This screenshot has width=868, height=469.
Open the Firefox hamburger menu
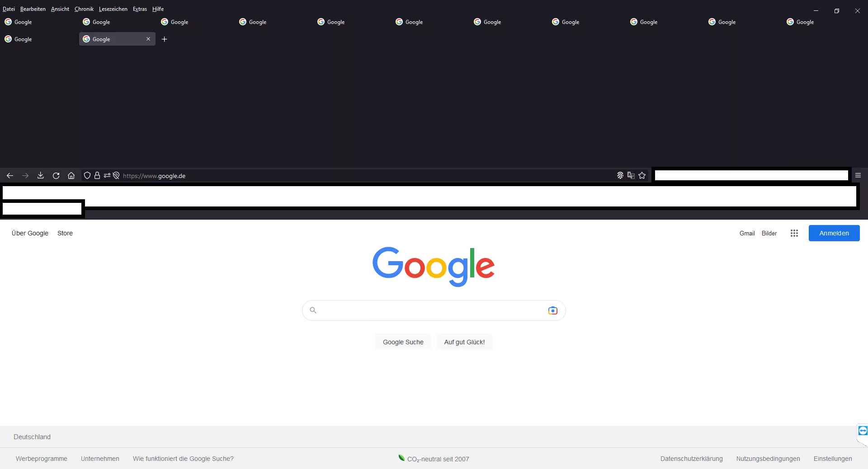tap(858, 176)
